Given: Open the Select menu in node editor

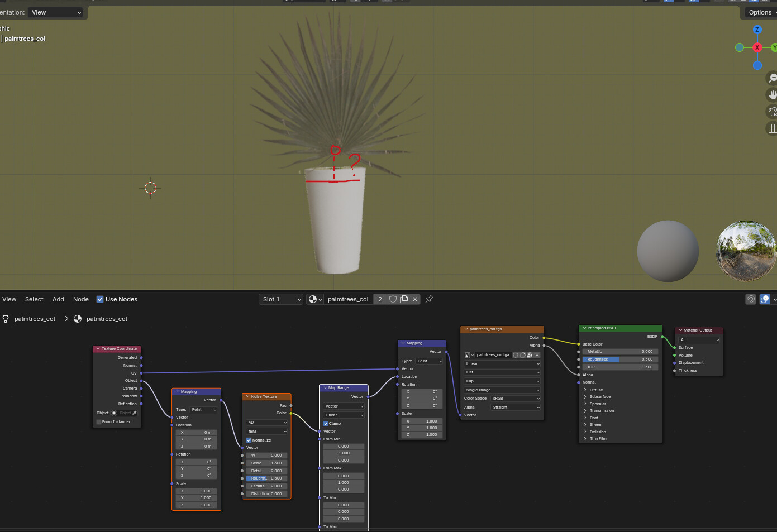Looking at the screenshot, I should (34, 299).
